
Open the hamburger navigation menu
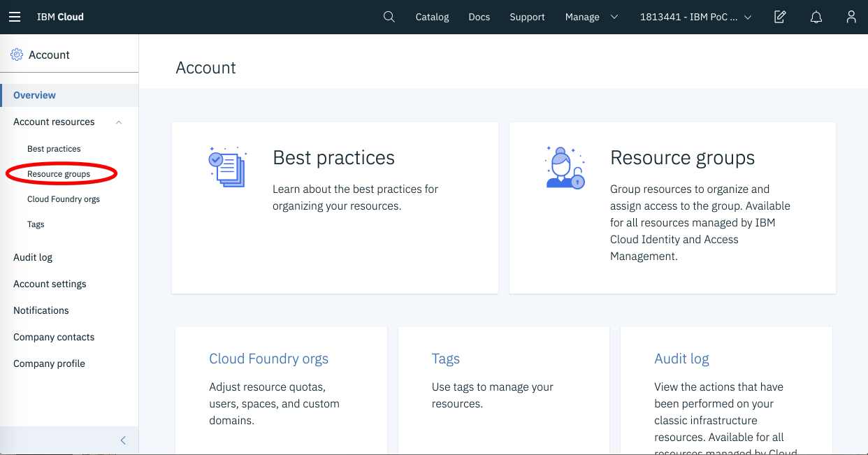click(x=15, y=17)
